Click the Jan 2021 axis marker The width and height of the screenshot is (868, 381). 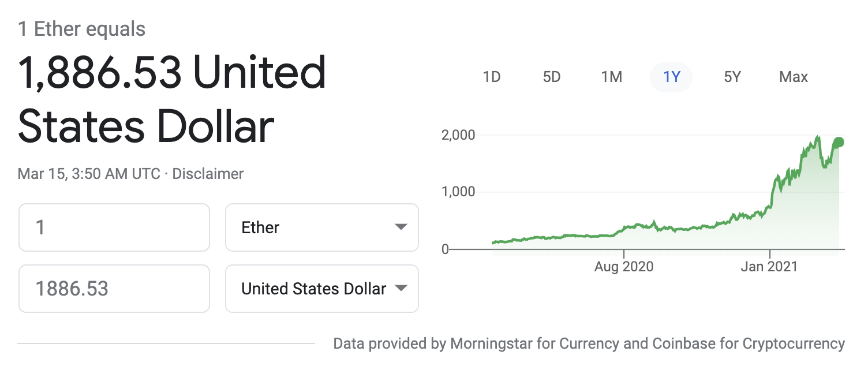(770, 266)
